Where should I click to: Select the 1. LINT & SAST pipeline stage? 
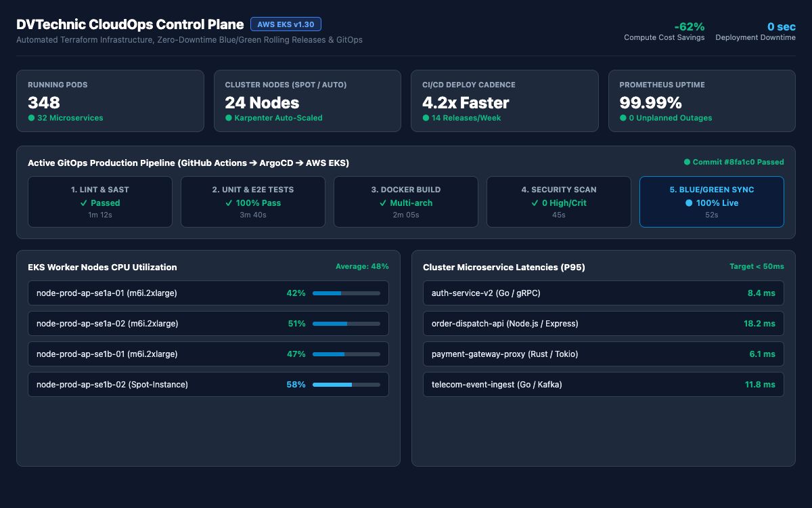(x=99, y=202)
